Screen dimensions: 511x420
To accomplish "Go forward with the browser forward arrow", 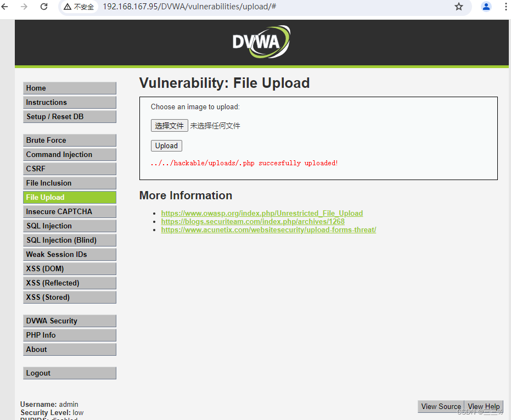I will pos(24,7).
